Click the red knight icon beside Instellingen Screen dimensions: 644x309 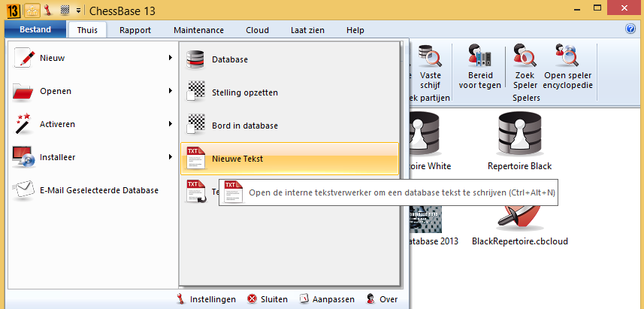[181, 299]
